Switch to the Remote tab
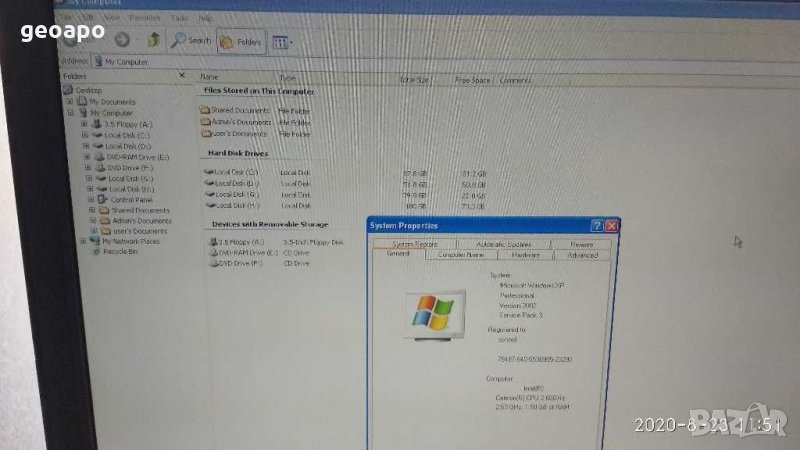 [x=582, y=244]
